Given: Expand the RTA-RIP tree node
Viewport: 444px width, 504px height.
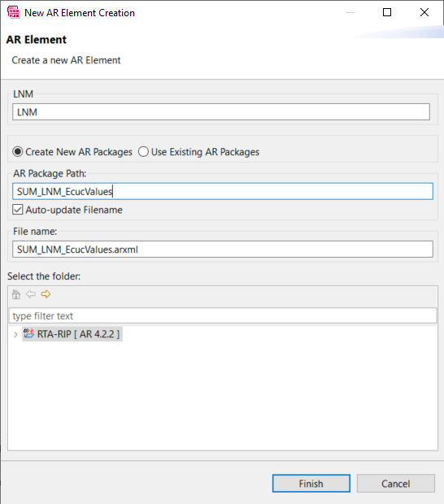Looking at the screenshot, I should coord(15,335).
